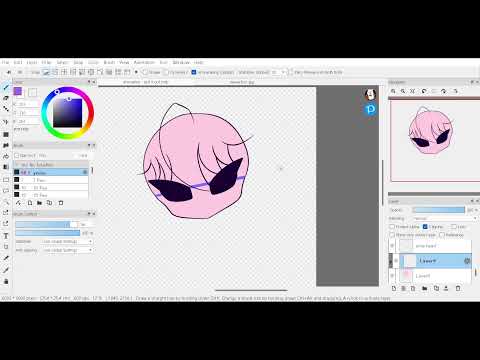
Task: Rotate canvas right in Navigator
Action: click(443, 91)
